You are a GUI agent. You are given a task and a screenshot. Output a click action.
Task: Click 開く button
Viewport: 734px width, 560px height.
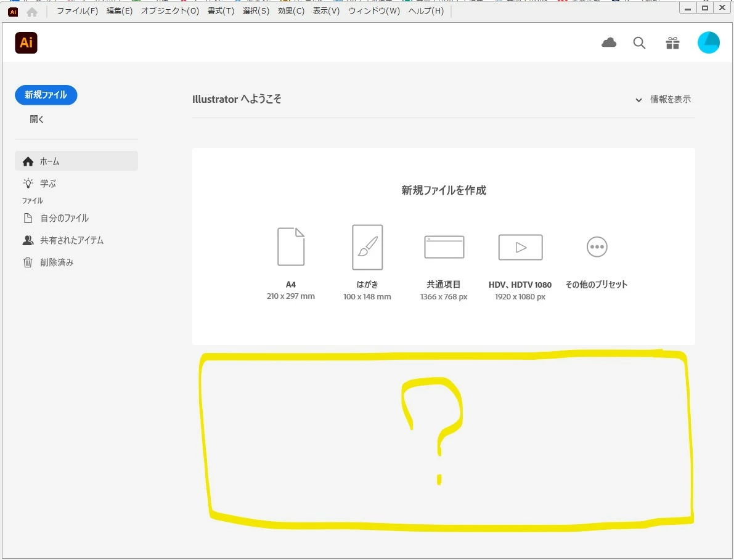click(37, 120)
